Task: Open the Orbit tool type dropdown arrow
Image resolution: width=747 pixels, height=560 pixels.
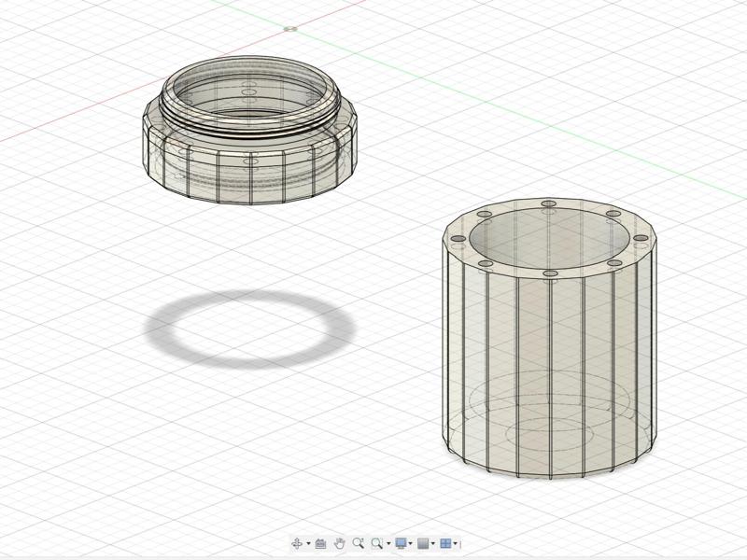Action: click(x=308, y=543)
